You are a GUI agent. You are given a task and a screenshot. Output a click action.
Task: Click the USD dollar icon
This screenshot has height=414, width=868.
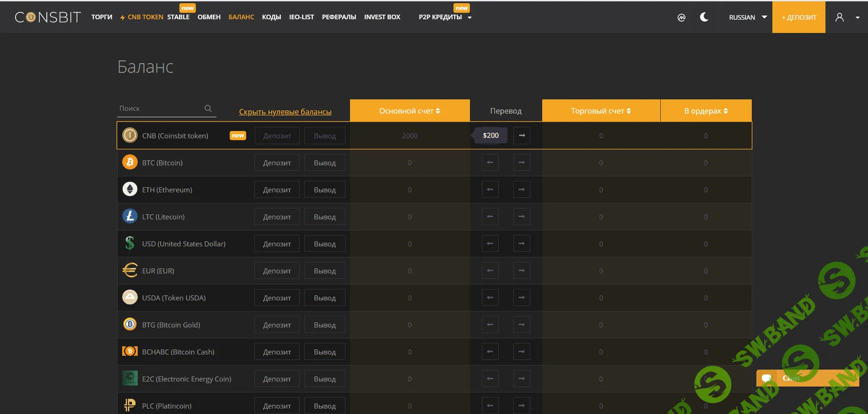130,243
